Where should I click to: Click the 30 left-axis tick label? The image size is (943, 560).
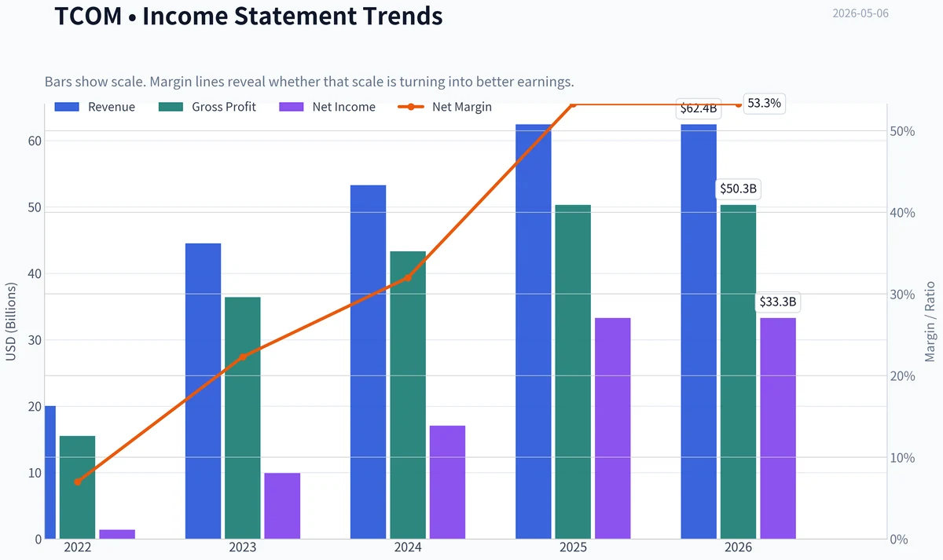point(35,341)
